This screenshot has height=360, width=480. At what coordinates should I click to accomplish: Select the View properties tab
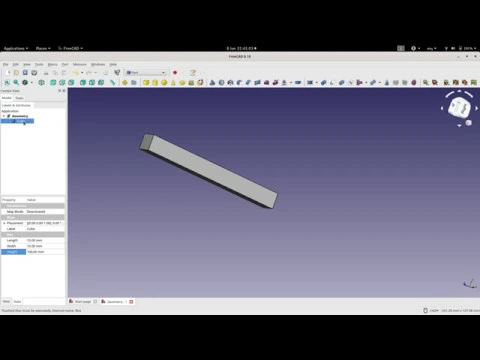(x=6, y=302)
